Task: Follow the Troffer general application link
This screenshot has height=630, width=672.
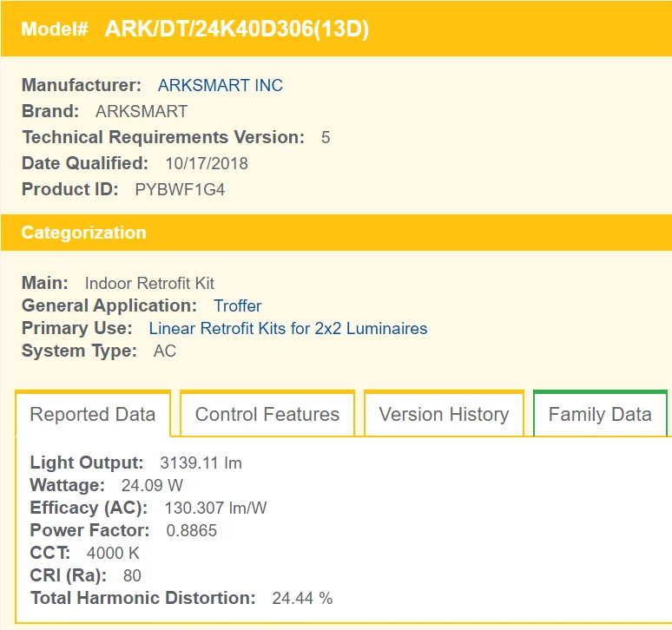Action: click(x=237, y=305)
